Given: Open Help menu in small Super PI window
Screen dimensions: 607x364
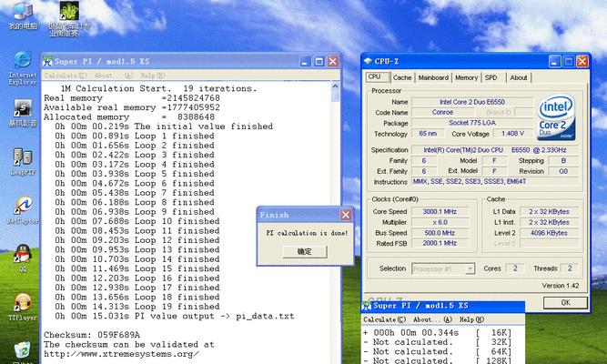Looking at the screenshot, I should point(471,319).
